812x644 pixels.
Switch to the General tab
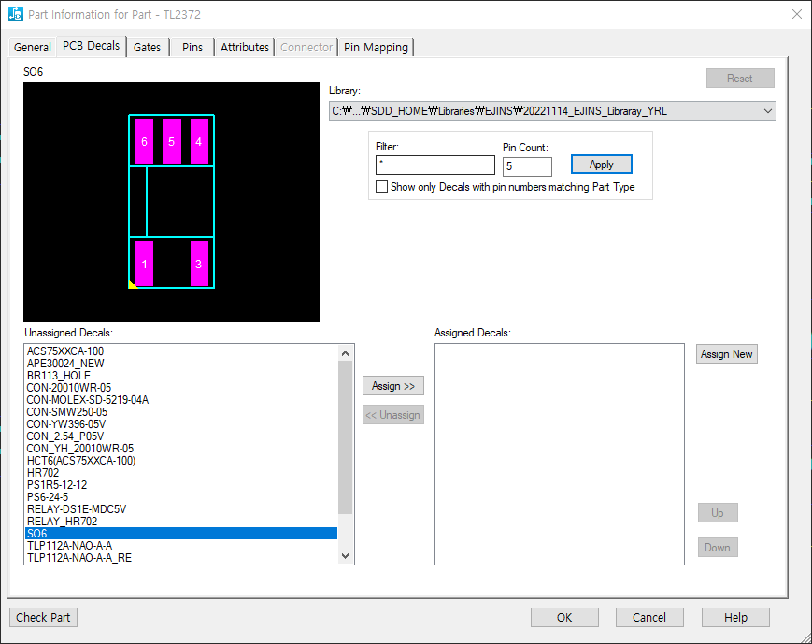tap(33, 47)
